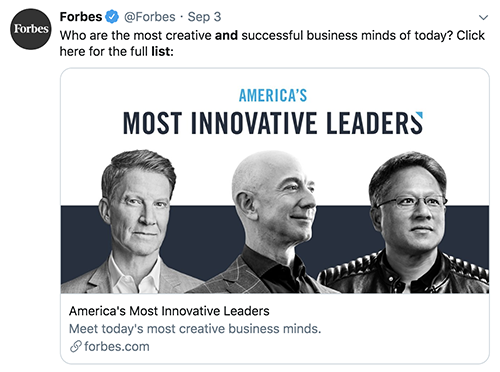Open the 'America's Most Innovative Leaders' card title
Screen dimensions: 500x372
tap(169, 311)
